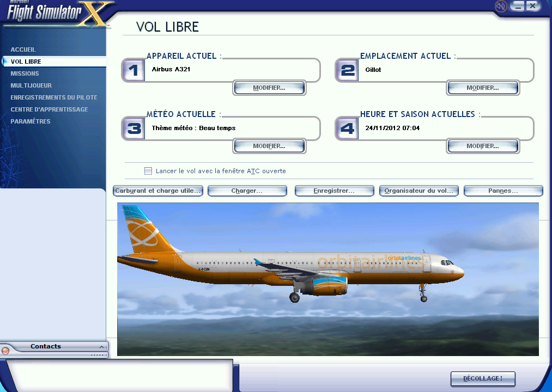Expand the Contacts panel chevron
The width and height of the screenshot is (552, 392).
pos(101,347)
